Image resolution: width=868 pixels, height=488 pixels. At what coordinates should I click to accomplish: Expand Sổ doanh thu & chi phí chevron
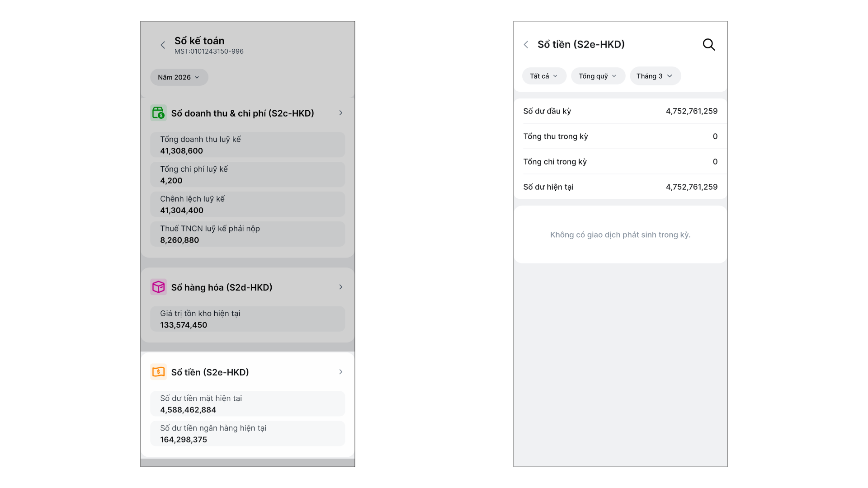(x=341, y=113)
